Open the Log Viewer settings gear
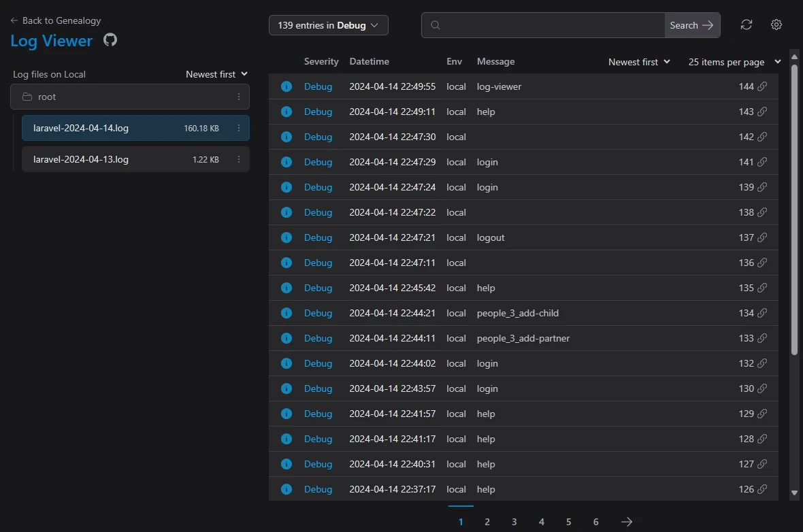The width and height of the screenshot is (803, 532). 776,24
